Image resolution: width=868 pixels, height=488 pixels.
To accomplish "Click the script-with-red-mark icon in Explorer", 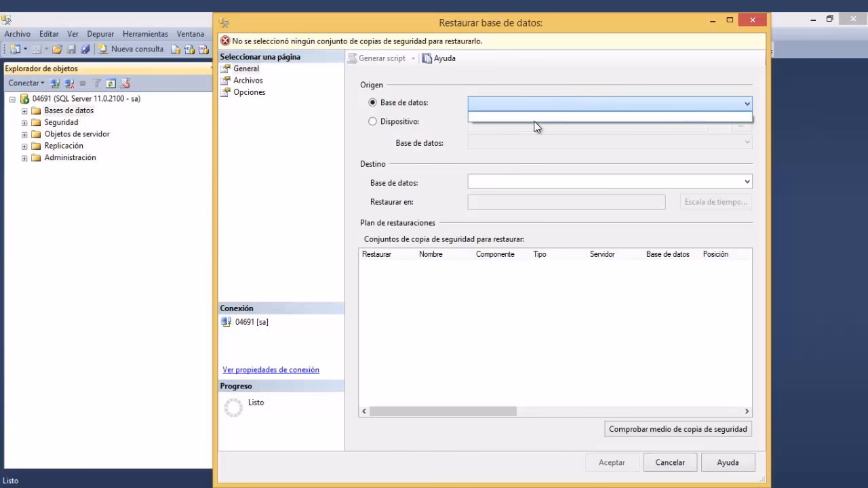I will (125, 83).
